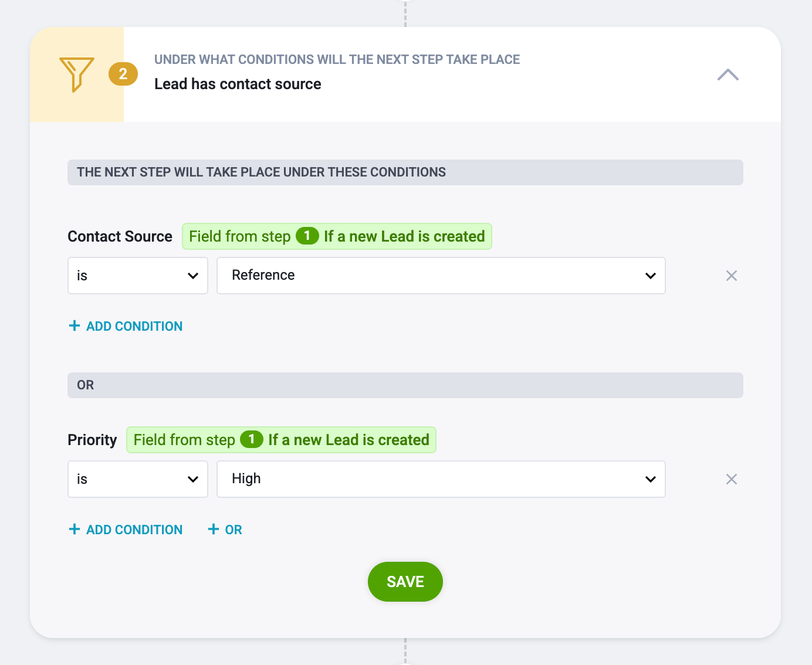Image resolution: width=812 pixels, height=665 pixels.
Task: Add condition under Contact Source group
Action: click(x=126, y=326)
